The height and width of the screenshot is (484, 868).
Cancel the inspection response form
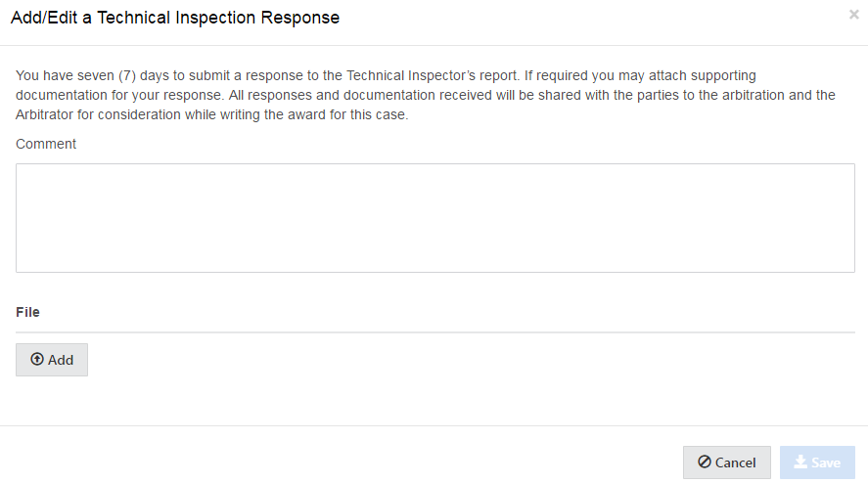726,462
